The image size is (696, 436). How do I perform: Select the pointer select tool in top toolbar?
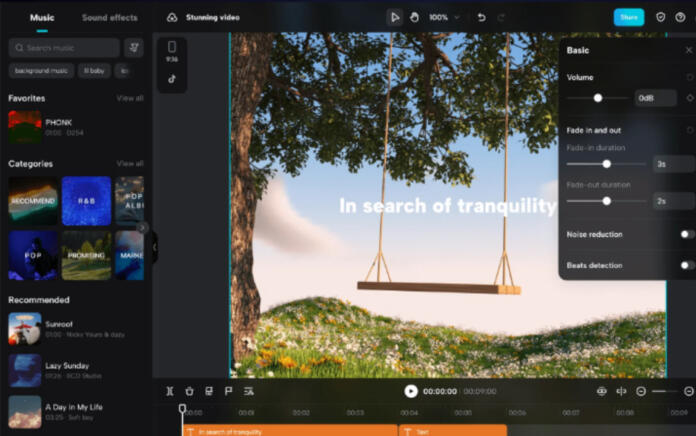click(x=394, y=18)
